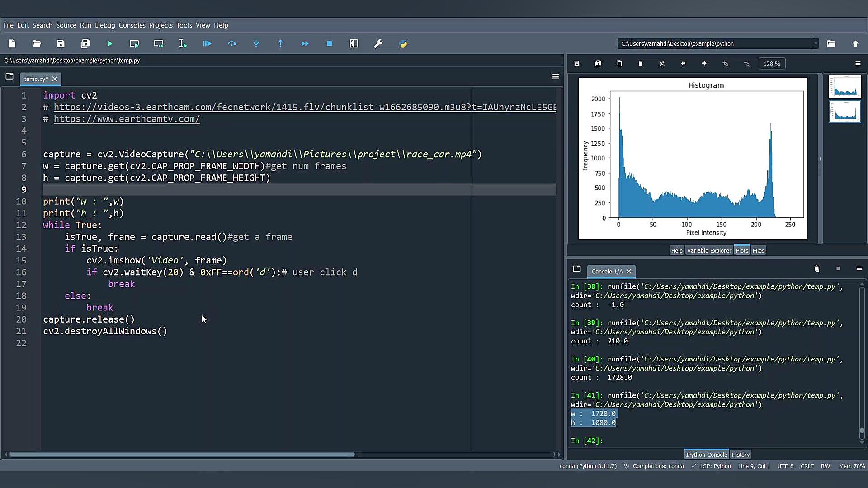This screenshot has height=488, width=868.
Task: Clear all variables from the console namespace
Action: [x=817, y=269]
